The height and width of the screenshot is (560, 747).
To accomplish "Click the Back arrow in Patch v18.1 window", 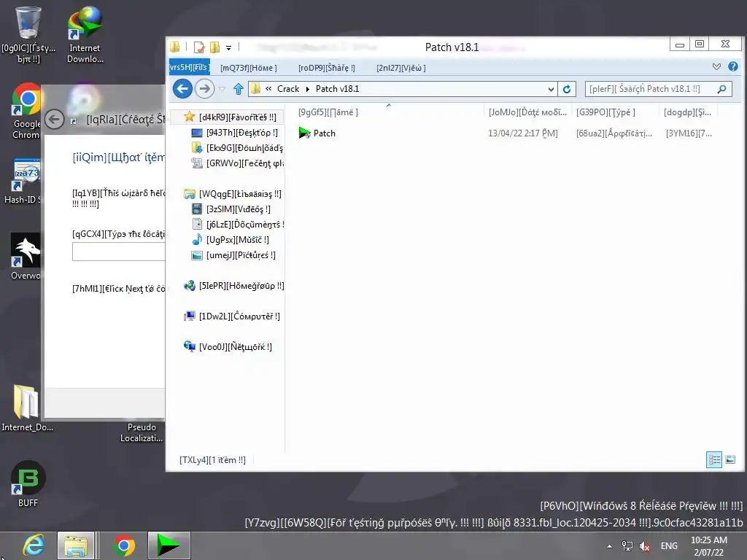I will (x=182, y=88).
